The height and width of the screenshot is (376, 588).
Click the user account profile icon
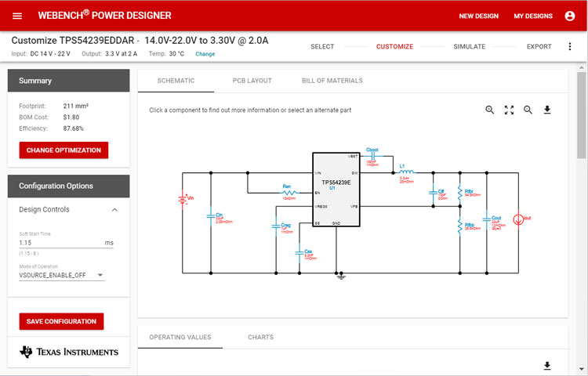coord(569,16)
